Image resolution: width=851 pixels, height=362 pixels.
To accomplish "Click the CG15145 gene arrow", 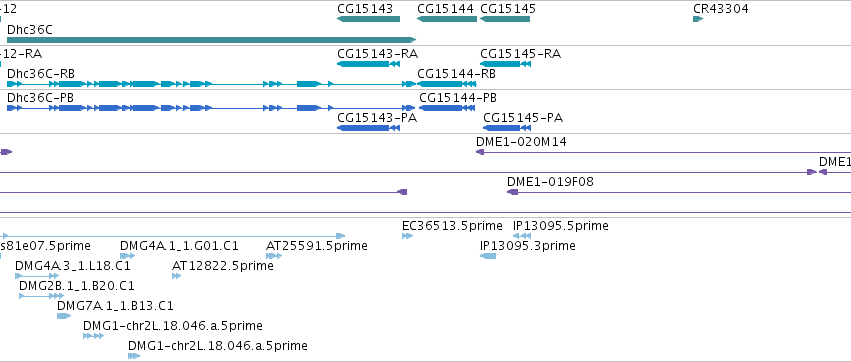I will [505, 19].
